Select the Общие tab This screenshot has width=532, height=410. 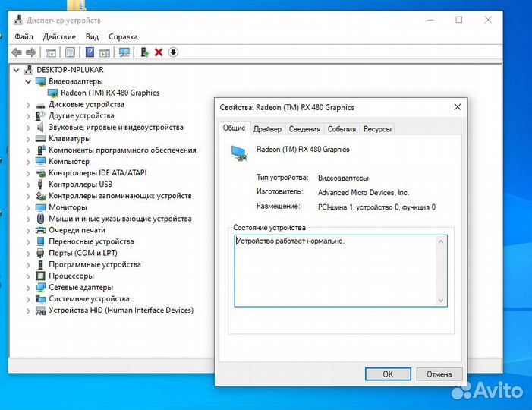pos(234,128)
